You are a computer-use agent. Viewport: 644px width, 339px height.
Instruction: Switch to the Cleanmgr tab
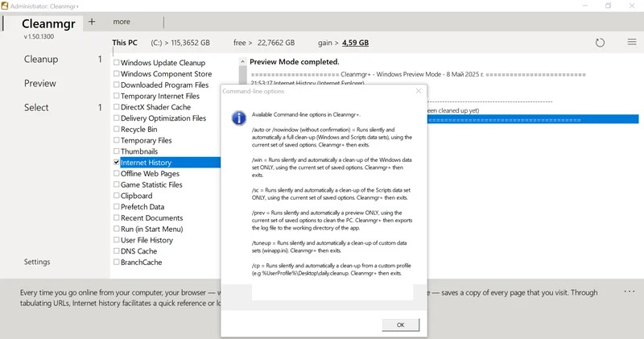click(x=48, y=23)
